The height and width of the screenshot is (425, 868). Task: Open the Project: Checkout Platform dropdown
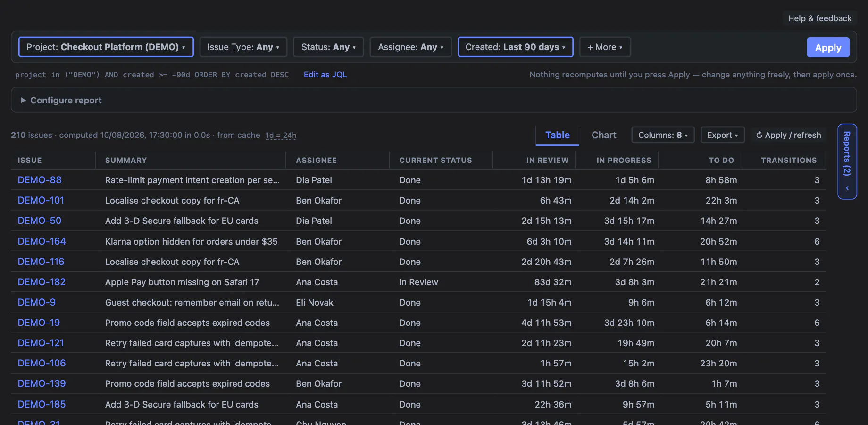[x=106, y=47]
